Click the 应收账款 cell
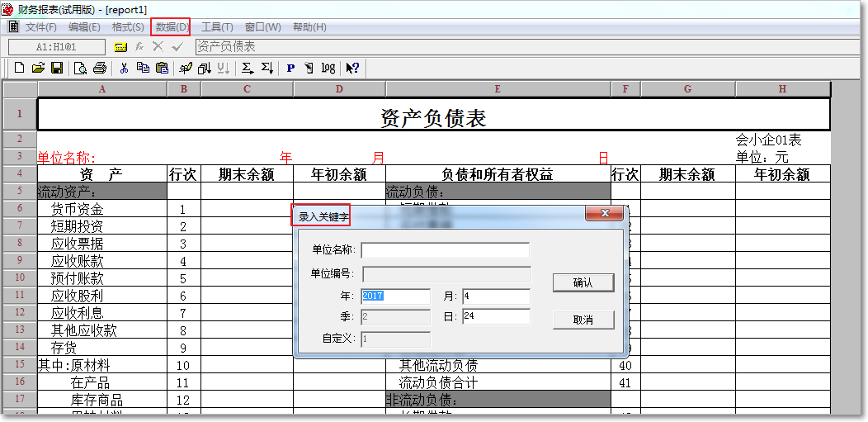This screenshot has height=422, width=868. click(x=101, y=261)
